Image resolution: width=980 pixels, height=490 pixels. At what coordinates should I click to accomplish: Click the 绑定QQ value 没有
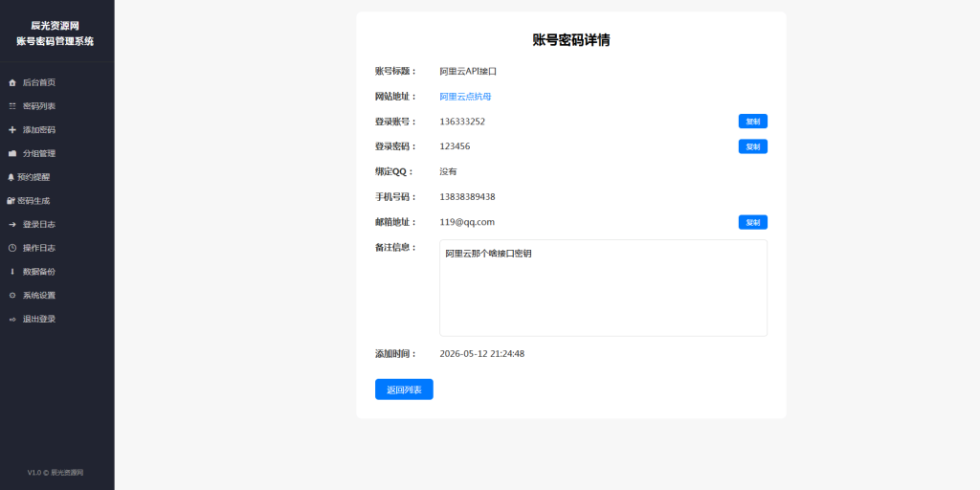click(x=448, y=172)
